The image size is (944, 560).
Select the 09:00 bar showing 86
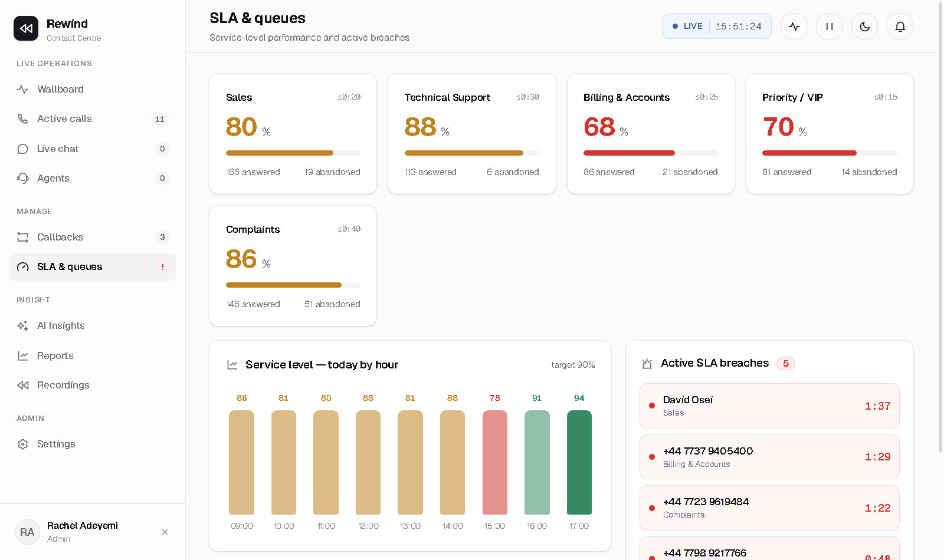coord(242,463)
